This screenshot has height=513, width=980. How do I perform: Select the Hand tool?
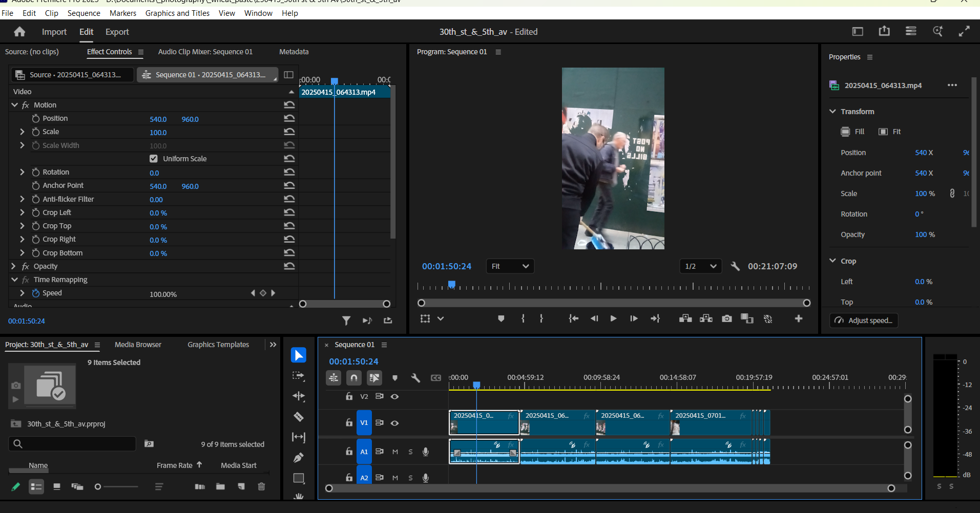(x=299, y=496)
